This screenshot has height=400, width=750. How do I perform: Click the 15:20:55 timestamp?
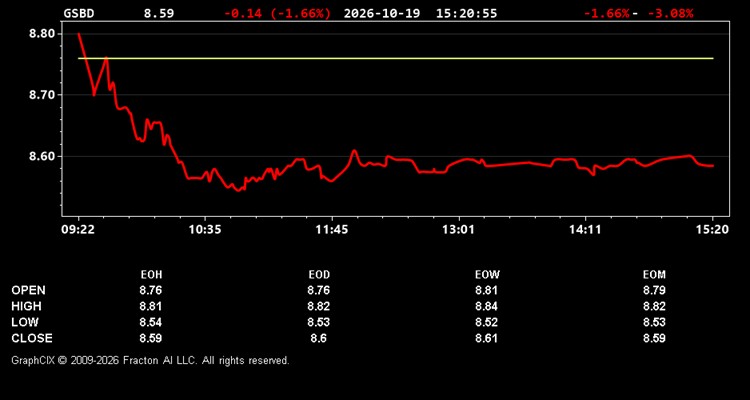[466, 13]
